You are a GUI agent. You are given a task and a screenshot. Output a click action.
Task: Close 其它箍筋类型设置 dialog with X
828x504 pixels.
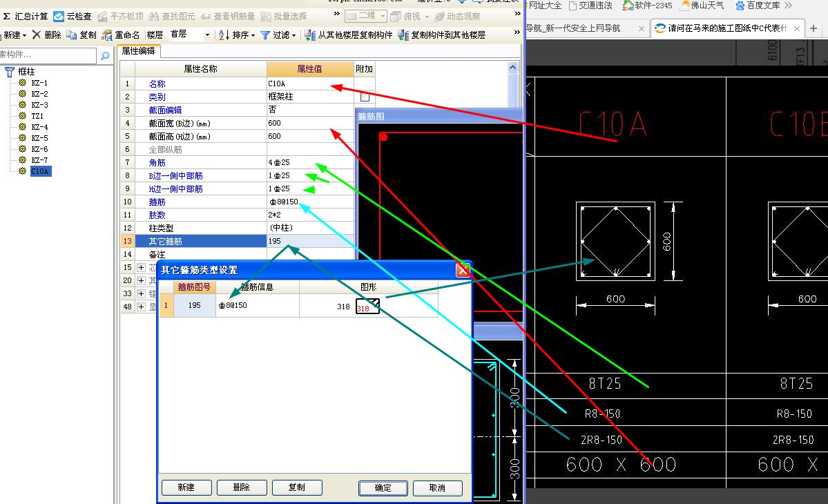463,270
